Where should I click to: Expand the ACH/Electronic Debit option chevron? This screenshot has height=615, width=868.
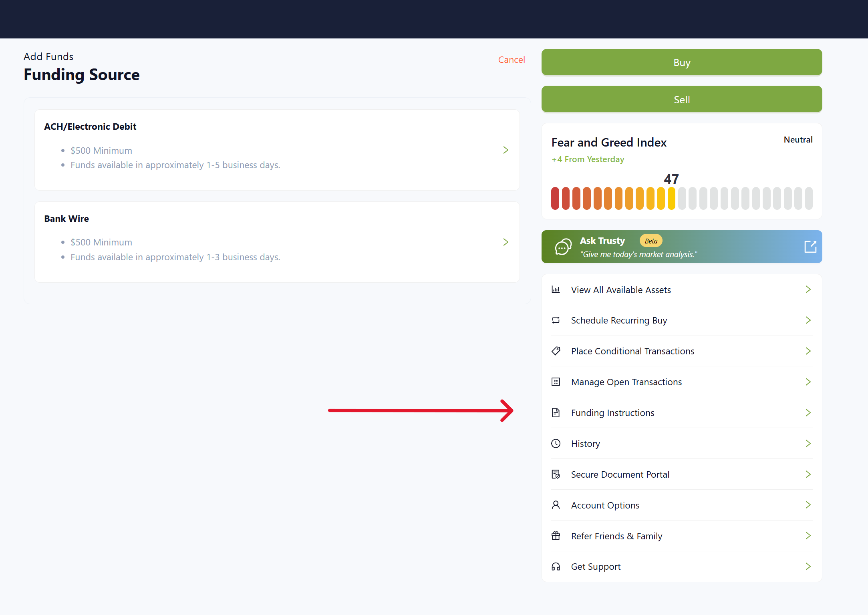pos(505,150)
